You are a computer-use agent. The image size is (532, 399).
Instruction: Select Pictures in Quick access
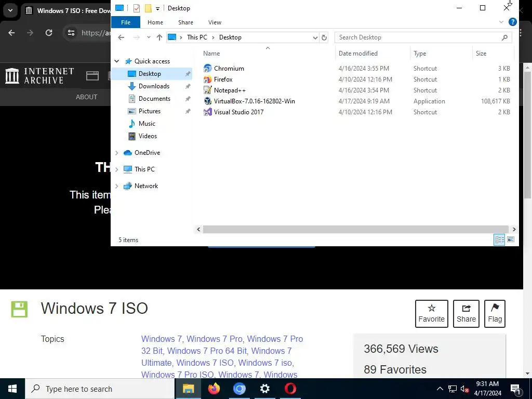click(149, 111)
